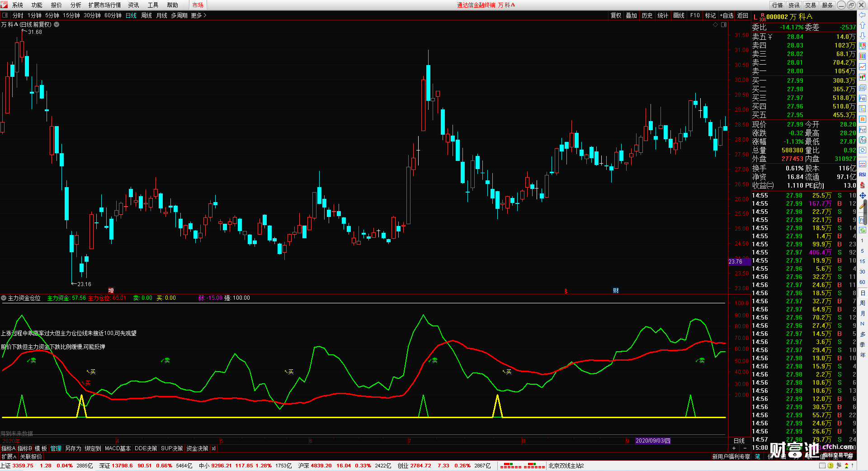868x471 pixels.
Task: Open the 复权 adjustment dropdown
Action: [616, 15]
